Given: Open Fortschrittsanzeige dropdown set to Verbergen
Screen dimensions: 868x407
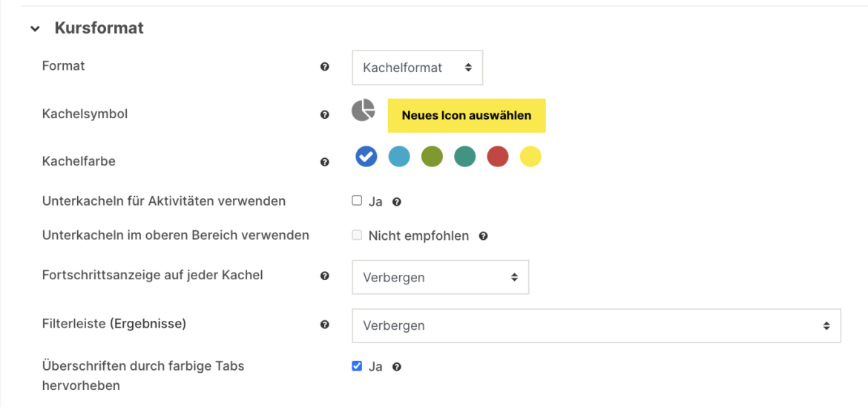Looking at the screenshot, I should (x=440, y=277).
